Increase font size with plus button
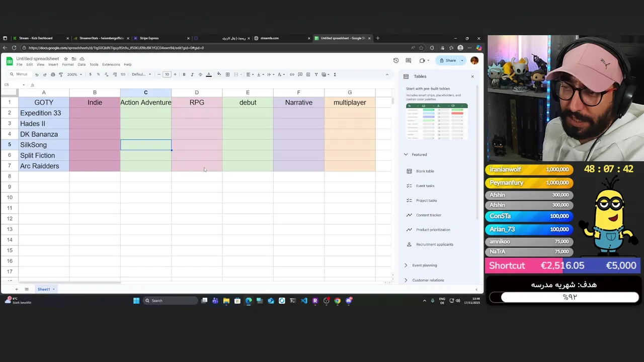The image size is (644, 362). click(x=175, y=74)
